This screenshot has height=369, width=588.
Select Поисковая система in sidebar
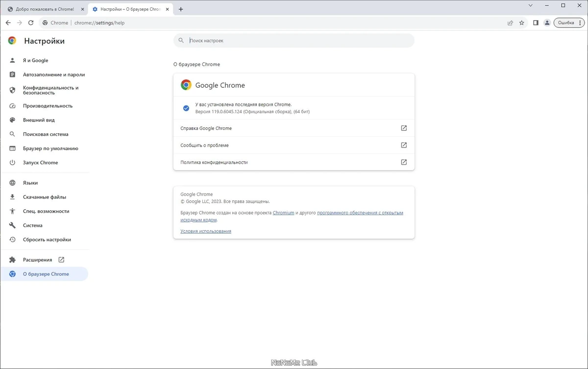pyautogui.click(x=44, y=134)
